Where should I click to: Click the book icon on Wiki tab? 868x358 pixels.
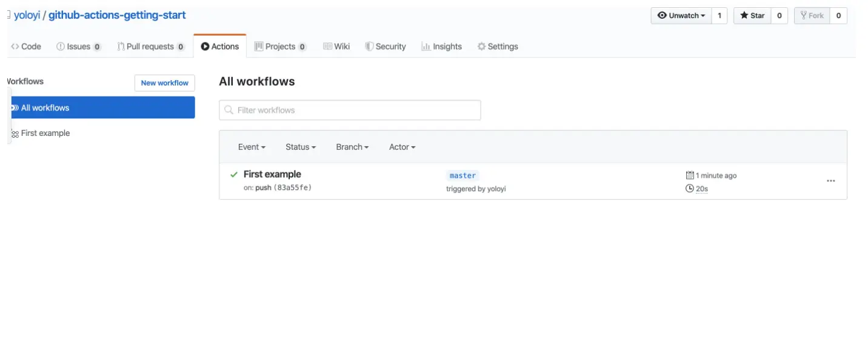tap(327, 46)
